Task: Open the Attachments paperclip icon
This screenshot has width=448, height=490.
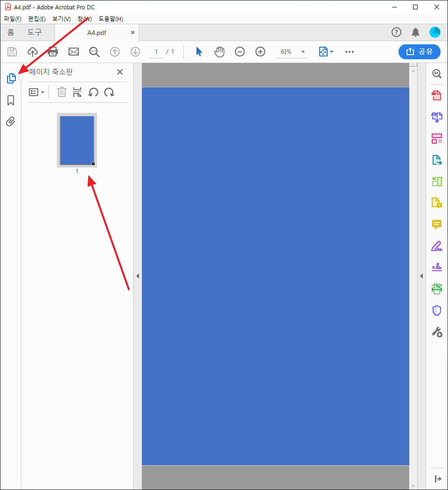Action: coord(11,121)
